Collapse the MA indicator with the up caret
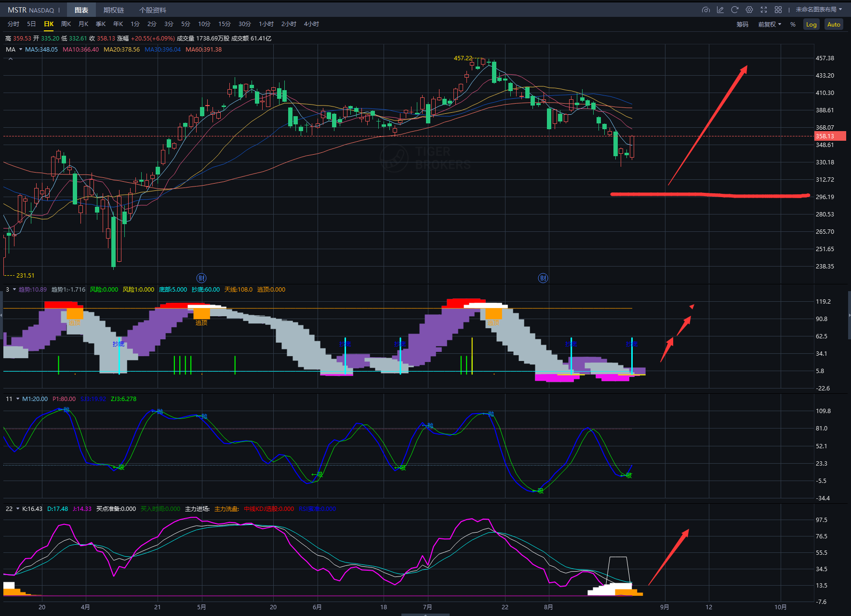 (x=11, y=59)
